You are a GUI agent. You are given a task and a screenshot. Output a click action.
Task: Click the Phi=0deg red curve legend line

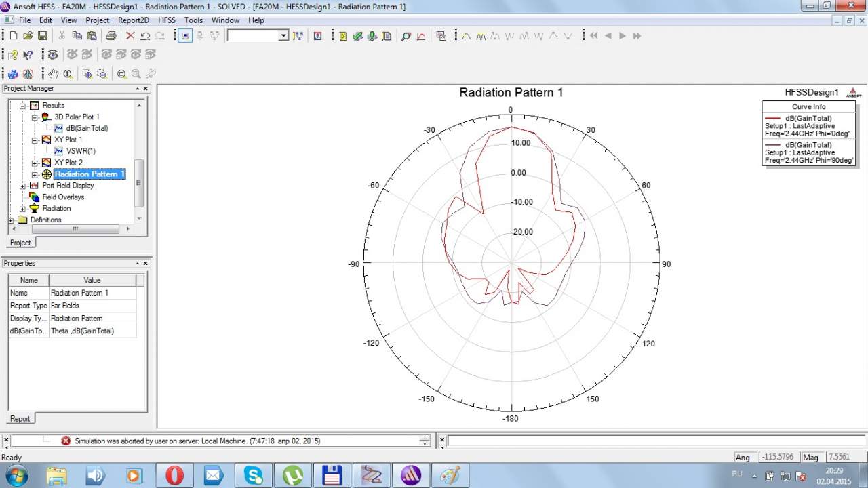click(772, 119)
